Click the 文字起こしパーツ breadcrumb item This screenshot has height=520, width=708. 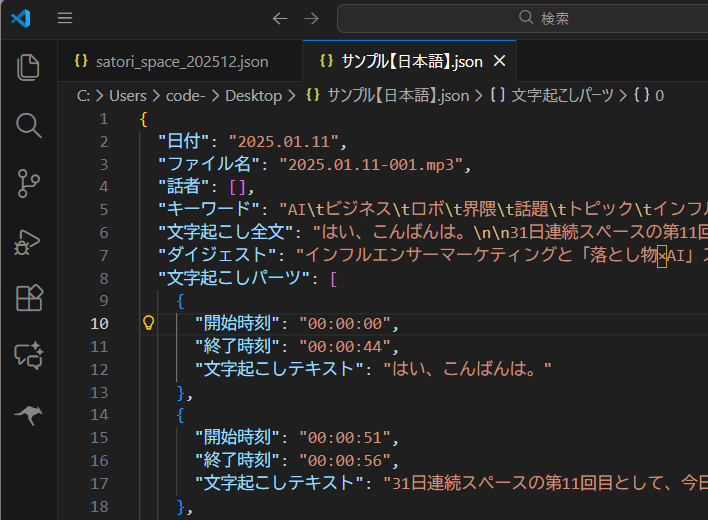(x=552, y=96)
